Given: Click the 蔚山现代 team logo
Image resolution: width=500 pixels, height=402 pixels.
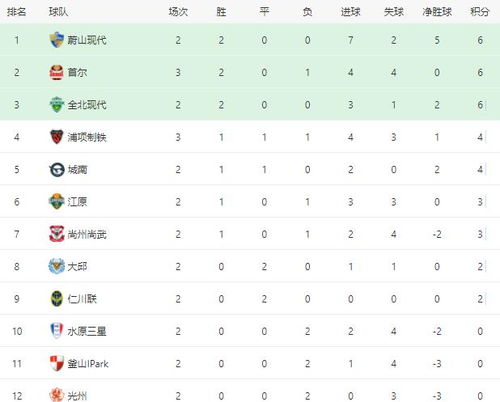Looking at the screenshot, I should (x=57, y=40).
